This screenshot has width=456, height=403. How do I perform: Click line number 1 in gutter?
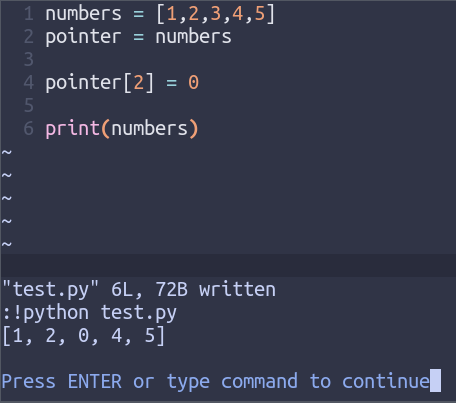[x=29, y=14]
